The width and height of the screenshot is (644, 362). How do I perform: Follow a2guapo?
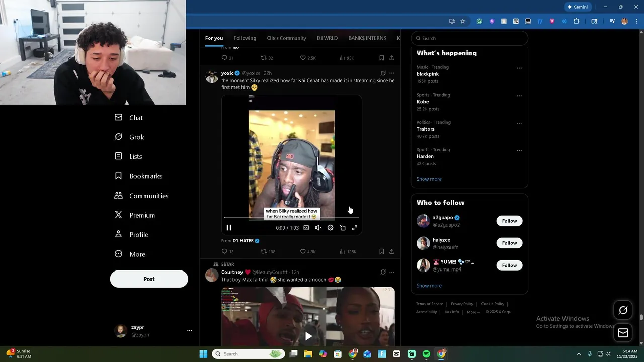(509, 221)
